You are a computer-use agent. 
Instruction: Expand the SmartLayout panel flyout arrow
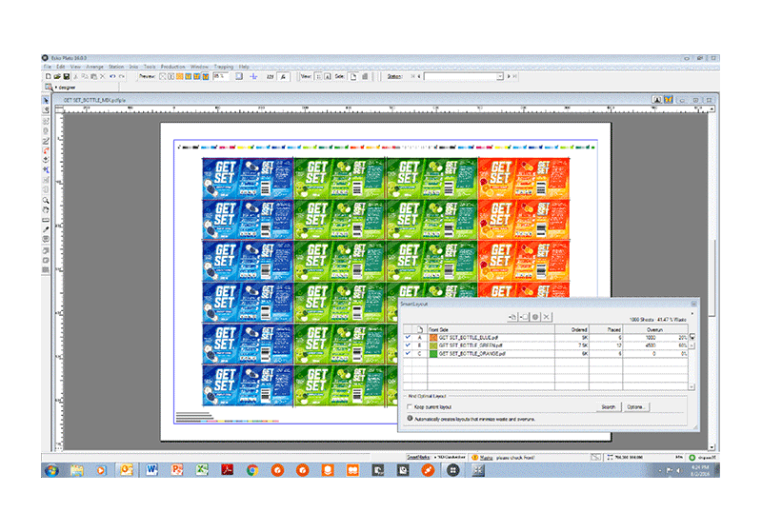coord(692,313)
